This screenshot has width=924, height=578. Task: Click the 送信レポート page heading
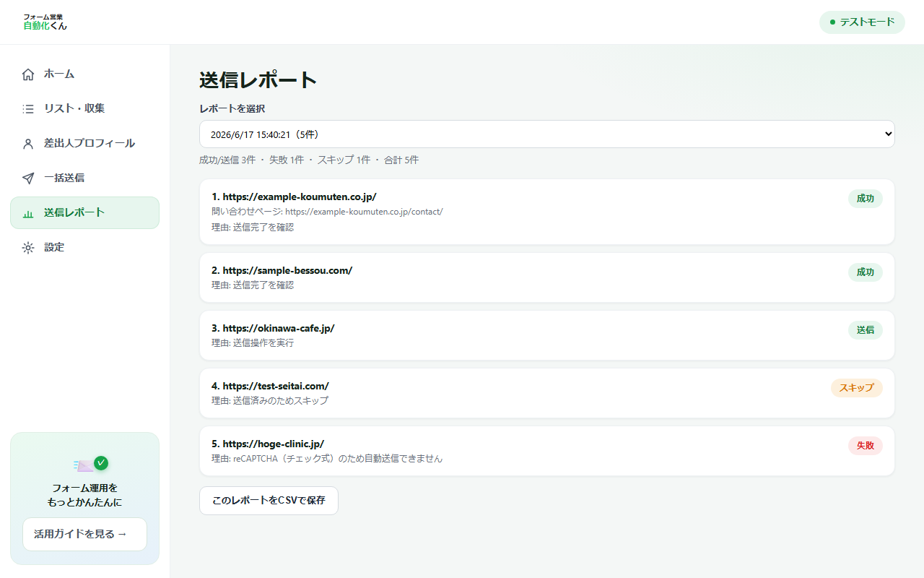coord(258,80)
